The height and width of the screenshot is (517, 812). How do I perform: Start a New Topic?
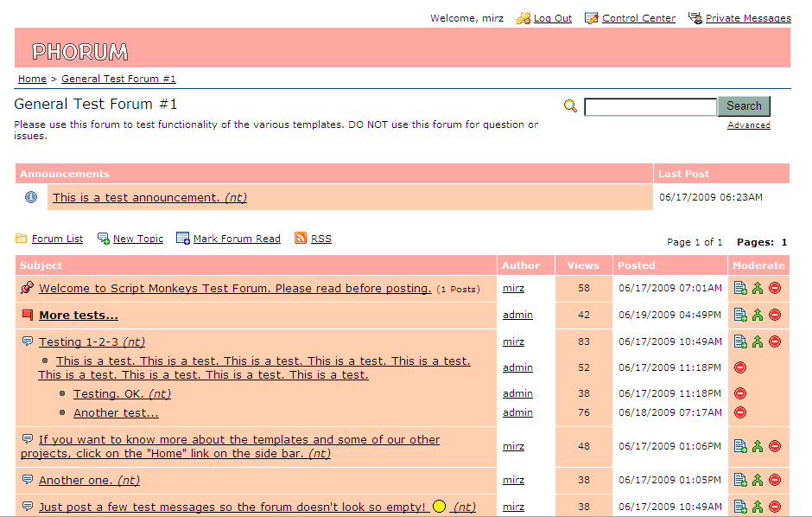point(137,239)
